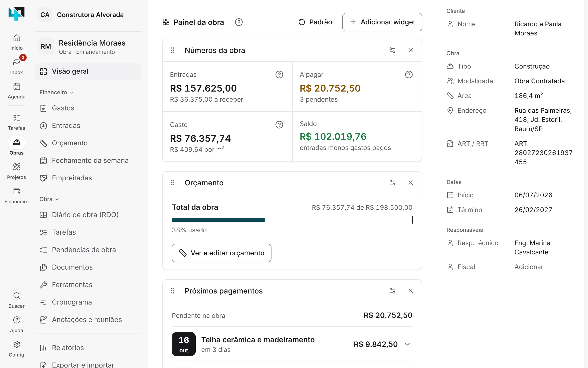Open Diário de obra (RDO)
The width and height of the screenshot is (588, 368).
(88, 215)
